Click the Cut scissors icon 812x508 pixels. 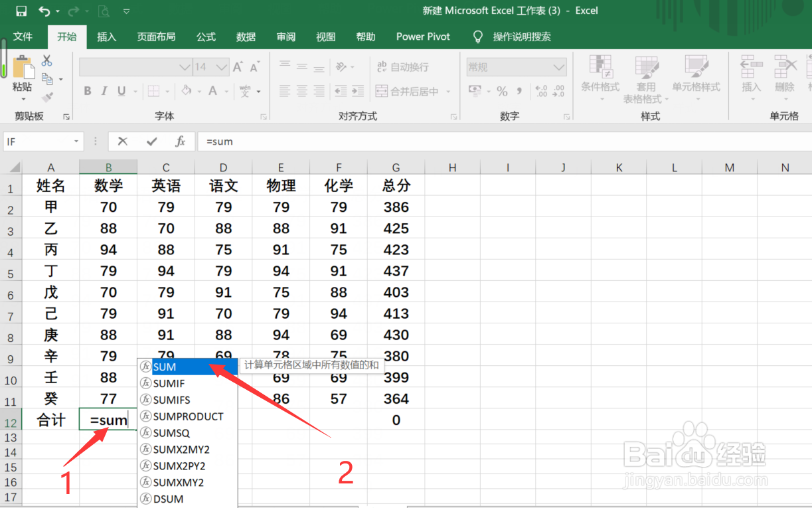pyautogui.click(x=46, y=61)
